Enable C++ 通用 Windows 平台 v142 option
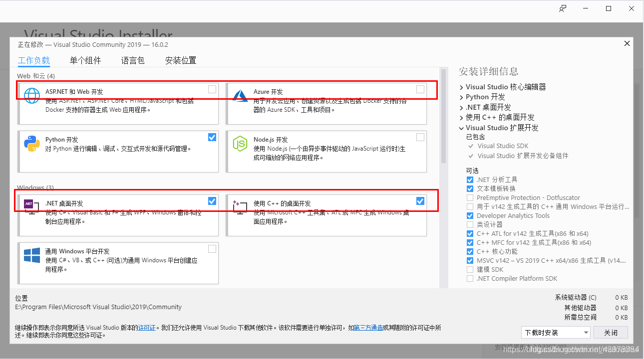The height and width of the screenshot is (359, 644). point(470,206)
